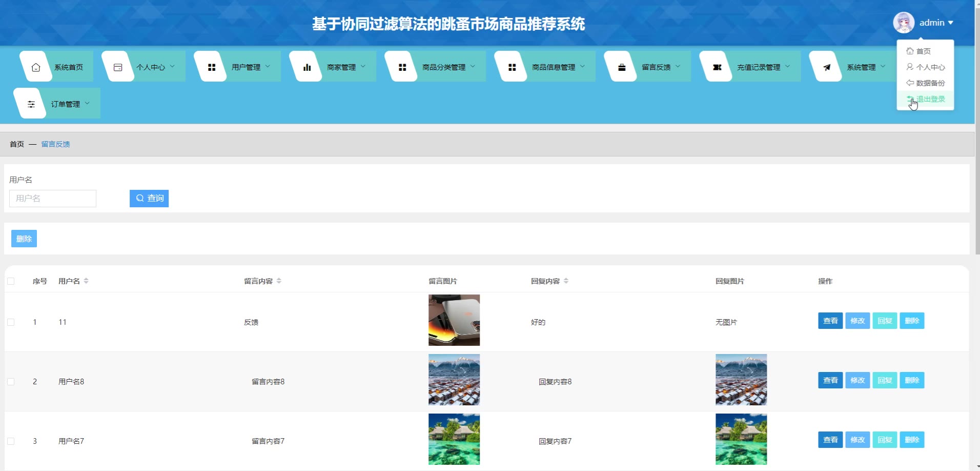This screenshot has width=980, height=471.
Task: Sort the table by 用户名 column
Action: [86, 281]
